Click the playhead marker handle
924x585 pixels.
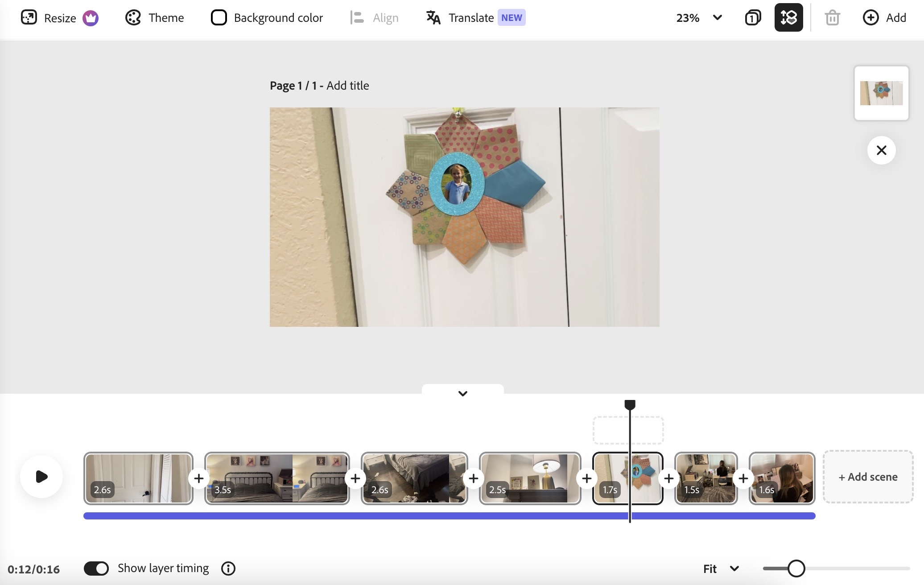click(x=630, y=404)
